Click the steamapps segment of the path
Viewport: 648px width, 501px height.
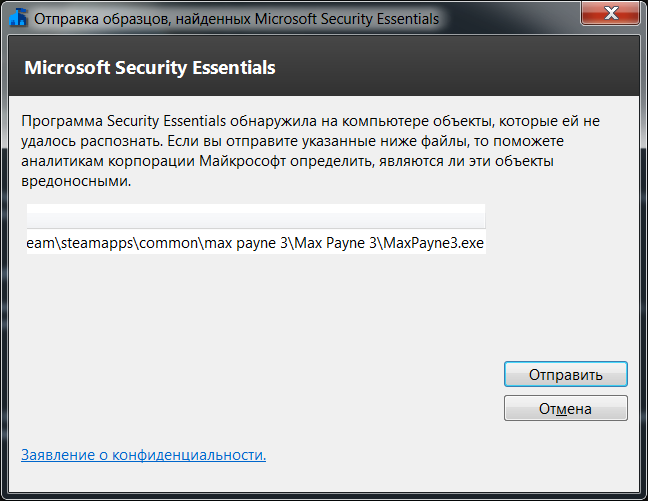(98, 243)
